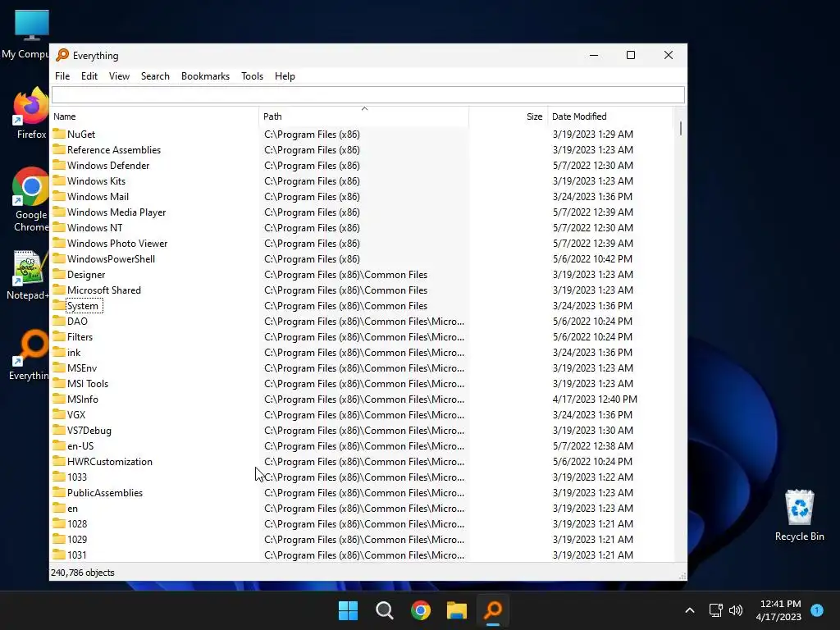Open the network tray icon
This screenshot has height=630, width=840.
pyautogui.click(x=715, y=610)
